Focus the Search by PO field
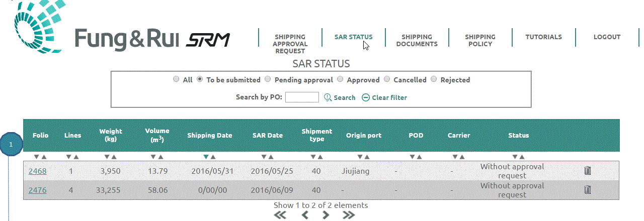Screen dimensions: 644x221 click(x=302, y=97)
